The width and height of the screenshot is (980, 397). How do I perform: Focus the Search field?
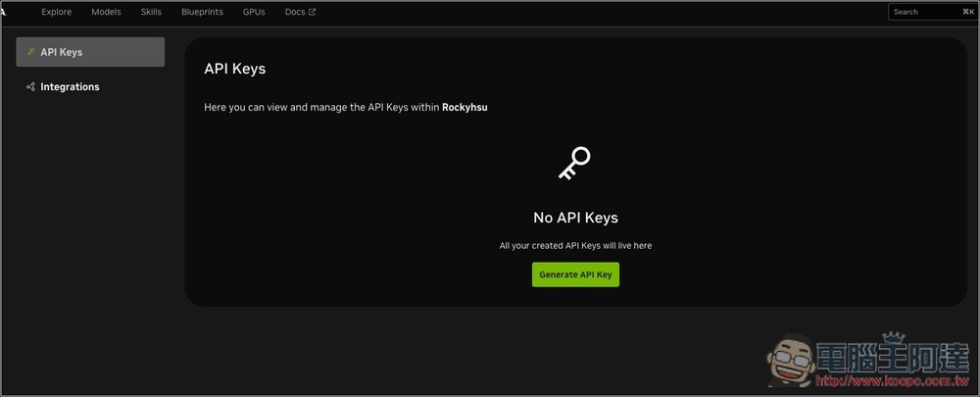(934, 12)
